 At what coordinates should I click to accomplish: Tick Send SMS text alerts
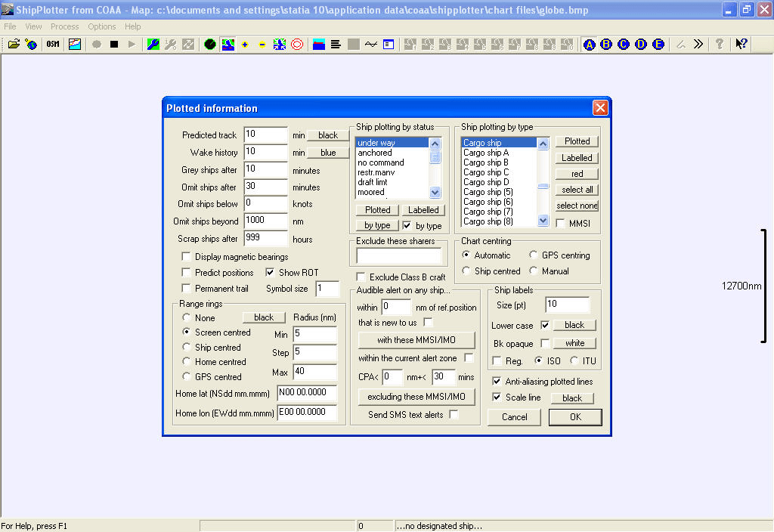tap(454, 415)
